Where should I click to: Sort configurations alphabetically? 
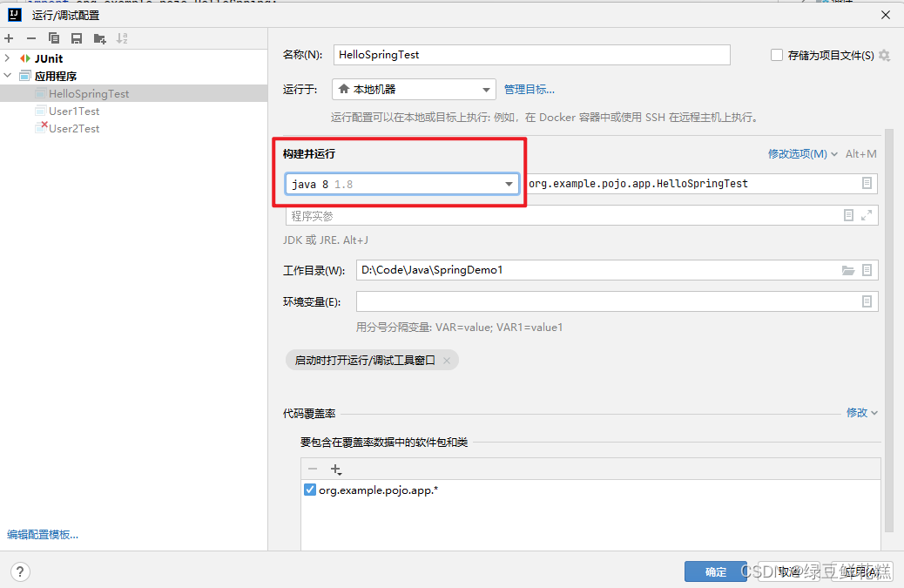point(122,37)
